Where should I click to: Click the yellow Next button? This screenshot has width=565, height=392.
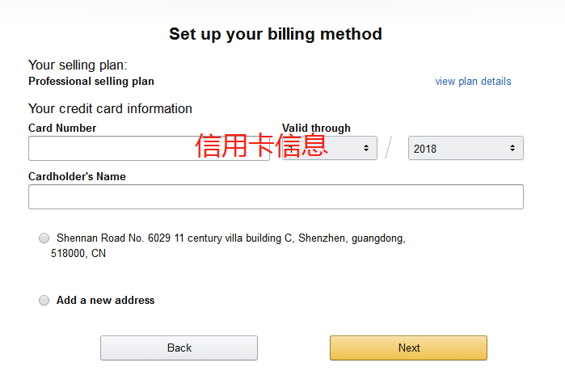coord(408,348)
